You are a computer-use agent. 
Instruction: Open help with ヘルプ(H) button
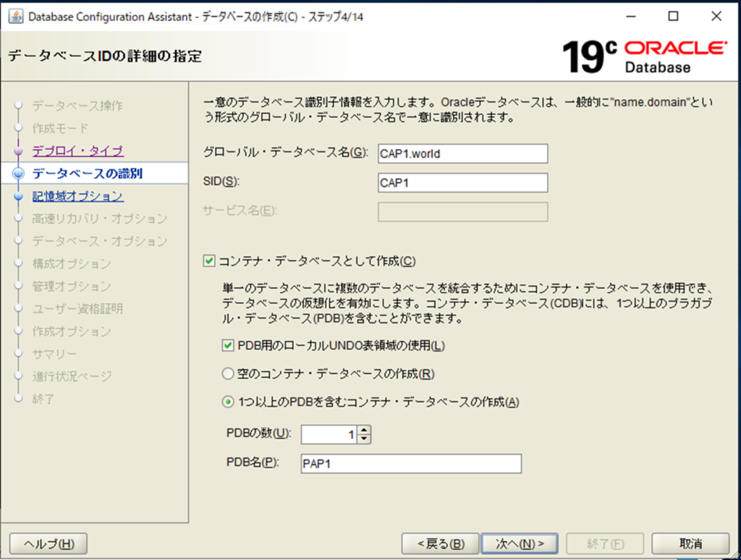(x=48, y=543)
